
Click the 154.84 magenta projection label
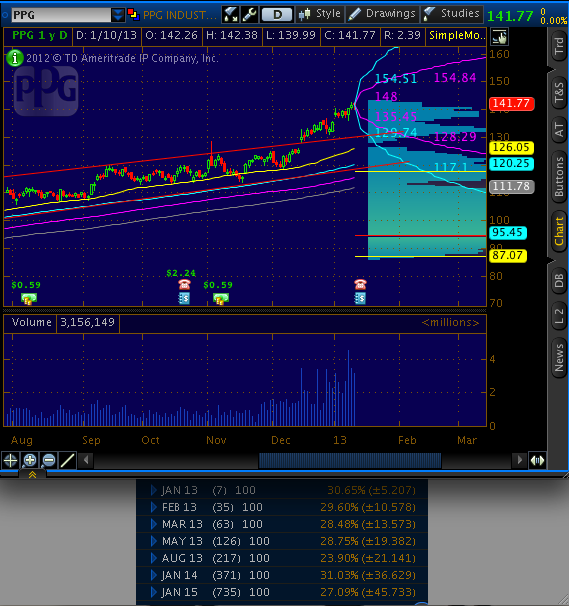455,78
